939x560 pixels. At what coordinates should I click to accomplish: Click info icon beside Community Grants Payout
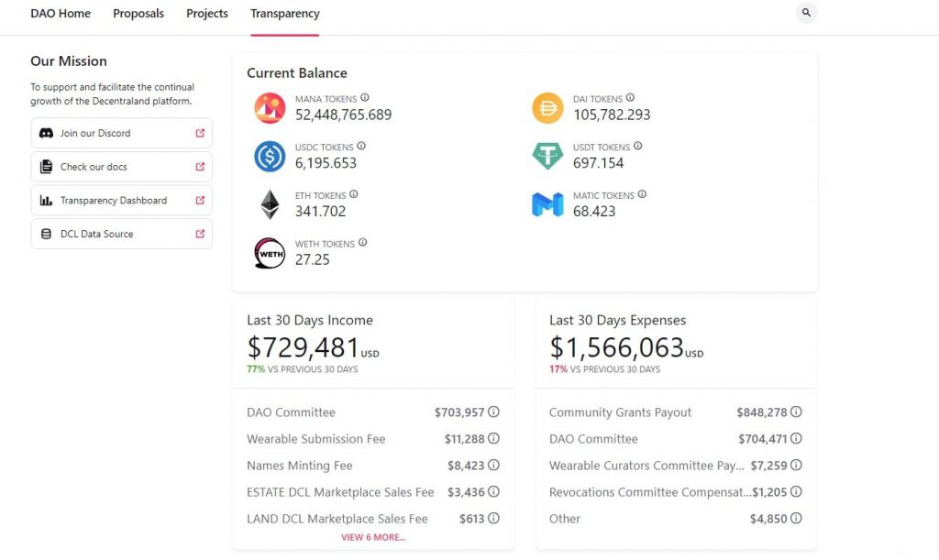(796, 412)
